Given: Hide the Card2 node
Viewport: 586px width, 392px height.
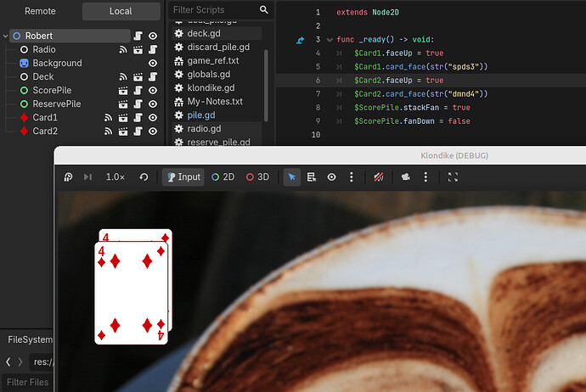Looking at the screenshot, I should coord(153,131).
